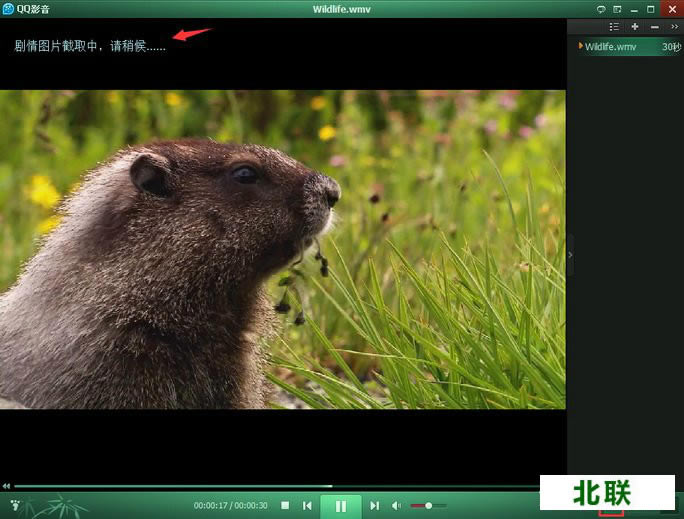Open the feedback speech bubble icon

click(x=601, y=9)
